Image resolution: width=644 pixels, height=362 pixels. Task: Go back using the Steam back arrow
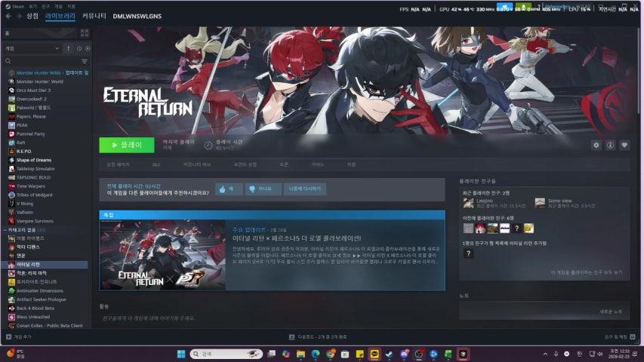pos(8,16)
